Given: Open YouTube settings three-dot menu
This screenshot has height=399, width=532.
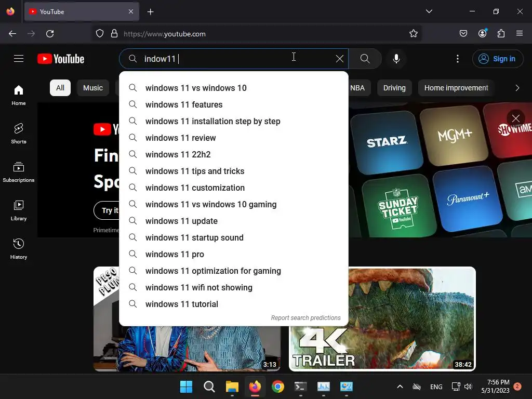Looking at the screenshot, I should click(x=457, y=59).
